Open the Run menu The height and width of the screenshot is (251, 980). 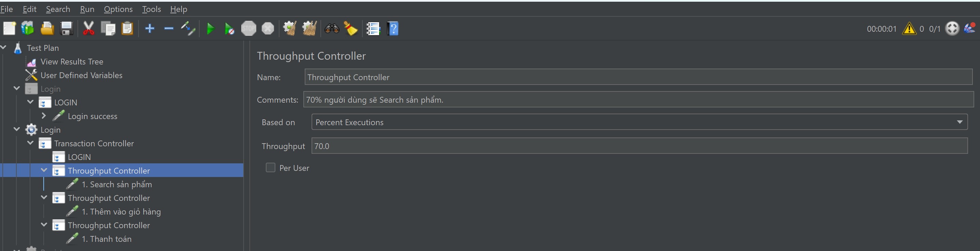(87, 9)
